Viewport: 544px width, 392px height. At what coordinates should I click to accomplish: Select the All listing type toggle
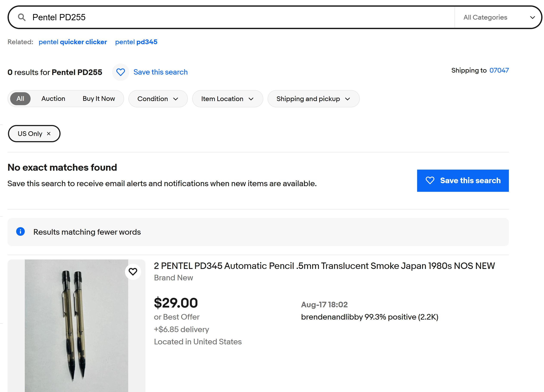20,99
